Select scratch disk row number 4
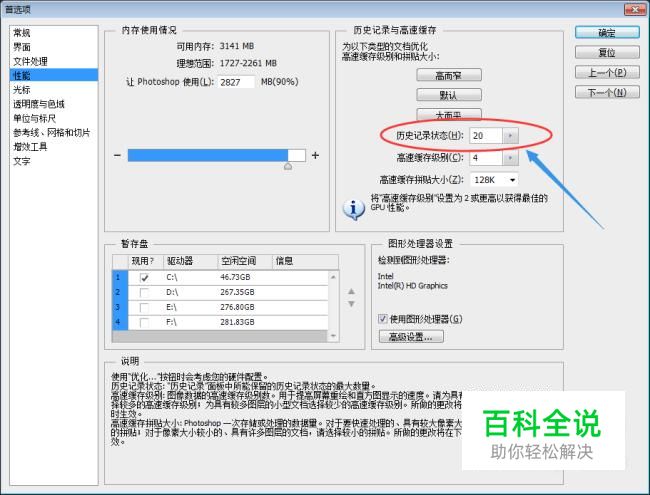The width and height of the screenshot is (650, 495). (120, 322)
